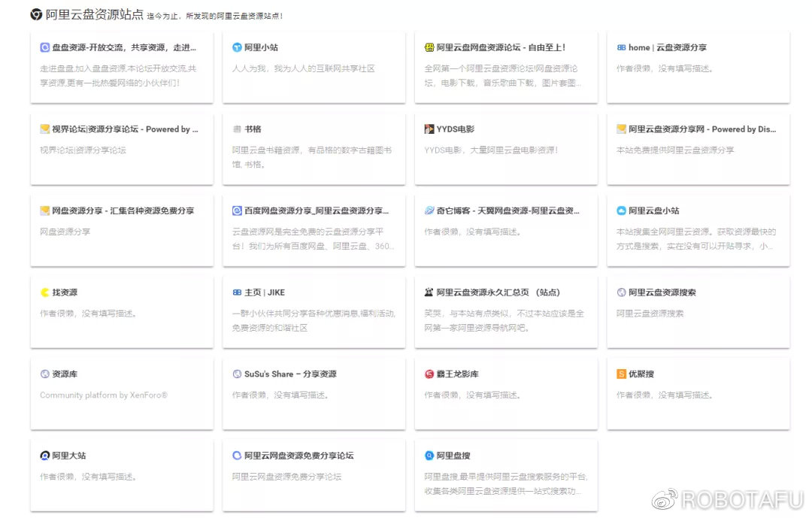Click the 主页 | JIKE icon

coord(237,292)
